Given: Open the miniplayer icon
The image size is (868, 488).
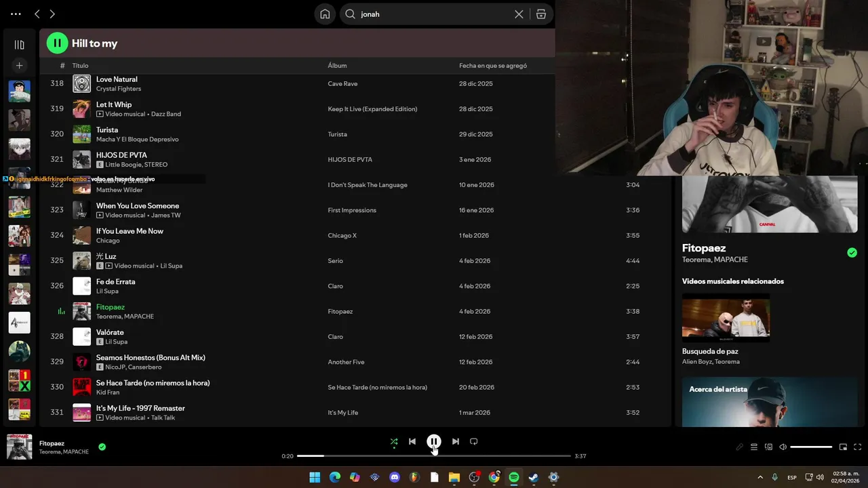Looking at the screenshot, I should (x=843, y=447).
